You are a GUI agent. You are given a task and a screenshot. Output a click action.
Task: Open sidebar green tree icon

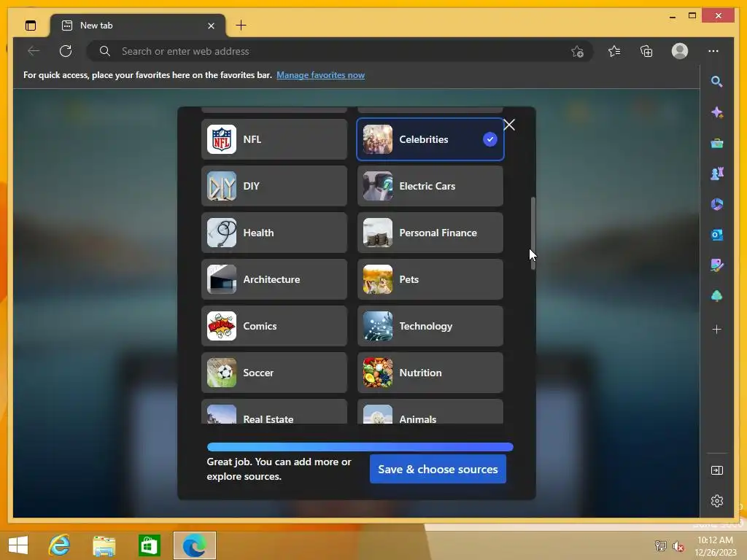[716, 296]
